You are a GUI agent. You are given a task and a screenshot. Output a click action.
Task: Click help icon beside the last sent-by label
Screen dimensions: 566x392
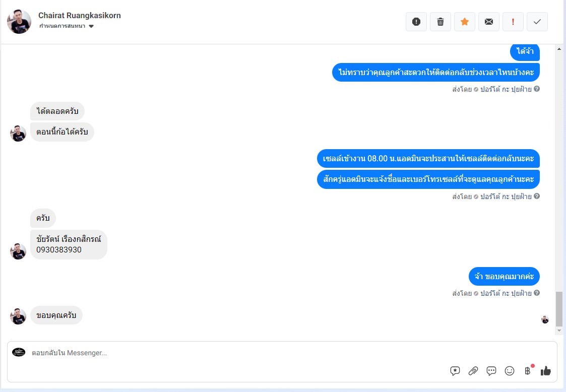pos(537,293)
